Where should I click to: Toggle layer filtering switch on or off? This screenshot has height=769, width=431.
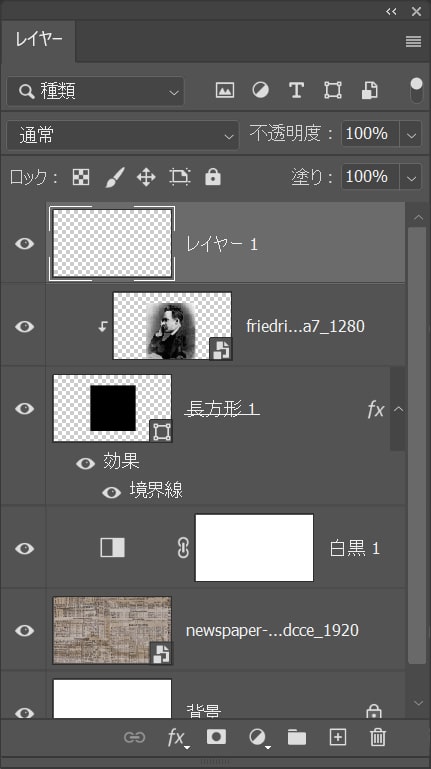click(416, 90)
